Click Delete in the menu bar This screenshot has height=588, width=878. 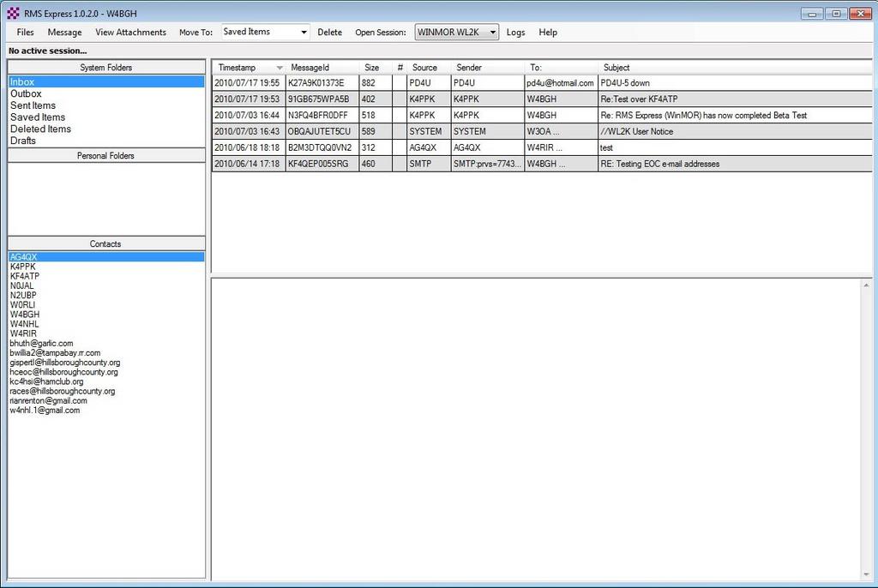coord(329,33)
